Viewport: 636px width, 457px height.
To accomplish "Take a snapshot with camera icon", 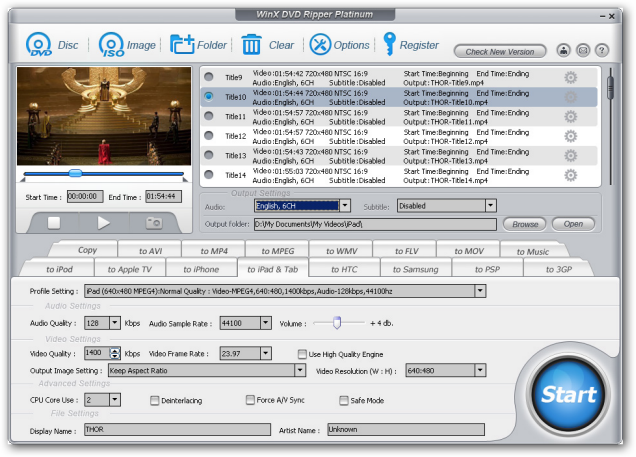I will point(154,223).
